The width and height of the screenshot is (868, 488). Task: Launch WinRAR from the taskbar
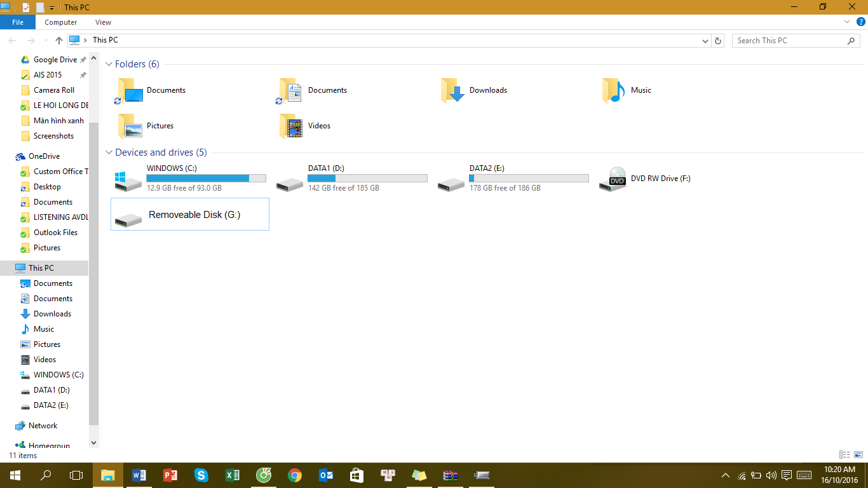click(x=450, y=475)
